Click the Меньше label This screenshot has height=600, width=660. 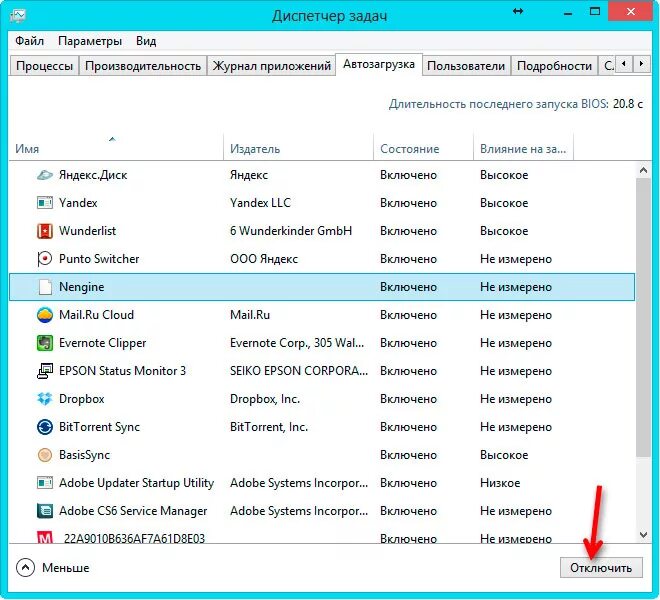click(x=66, y=568)
